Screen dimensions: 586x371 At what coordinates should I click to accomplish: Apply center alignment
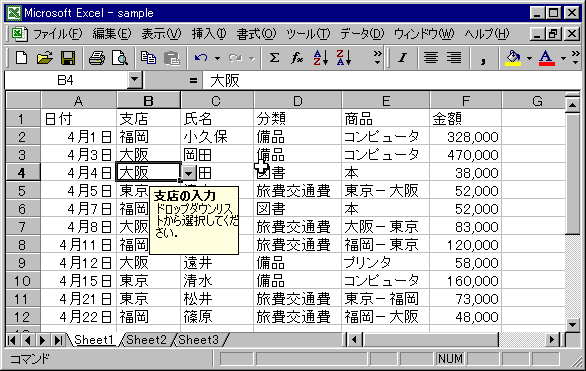(431, 58)
